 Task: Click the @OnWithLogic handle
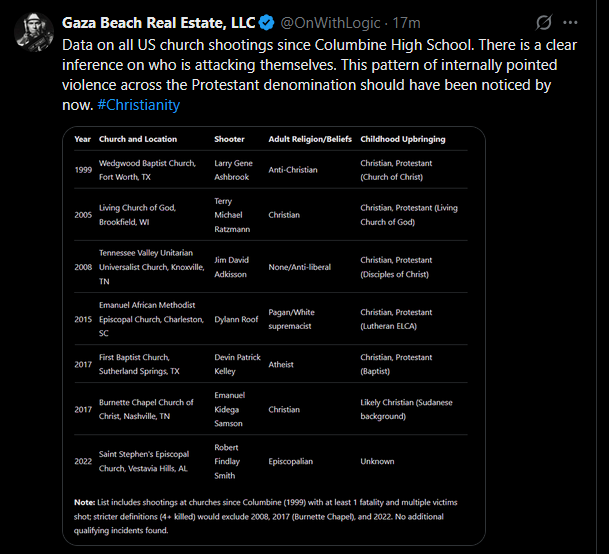(330, 23)
